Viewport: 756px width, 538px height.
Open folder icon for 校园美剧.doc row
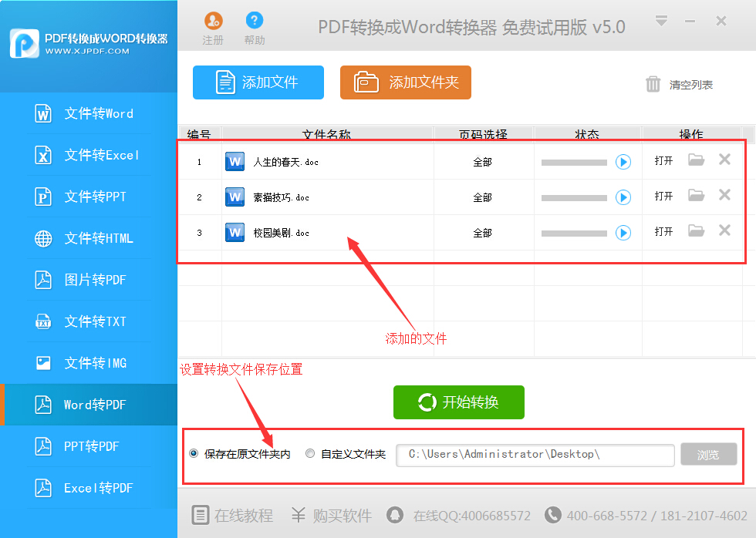tap(696, 230)
